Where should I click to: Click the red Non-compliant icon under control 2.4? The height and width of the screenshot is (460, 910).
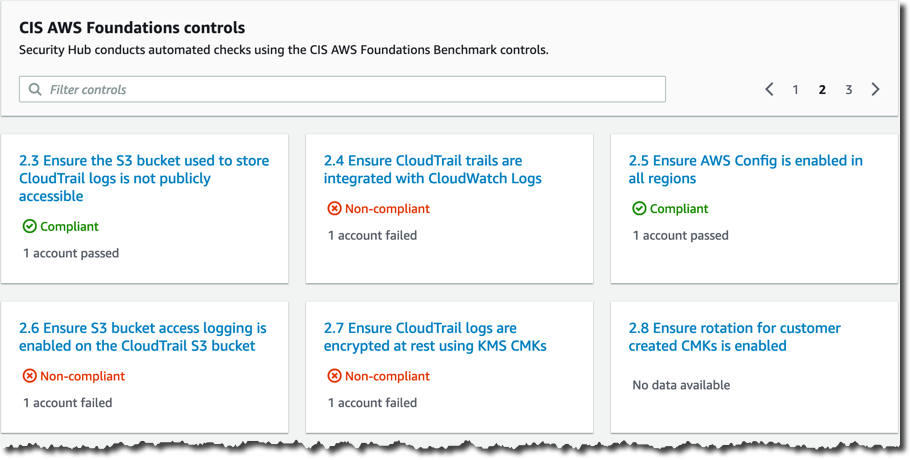pyautogui.click(x=334, y=208)
